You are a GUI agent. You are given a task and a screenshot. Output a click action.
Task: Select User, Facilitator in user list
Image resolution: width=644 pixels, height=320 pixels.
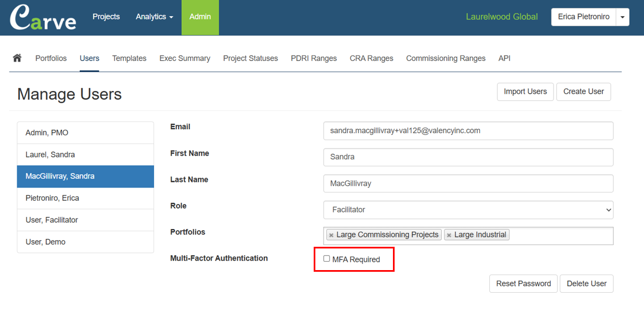click(85, 220)
